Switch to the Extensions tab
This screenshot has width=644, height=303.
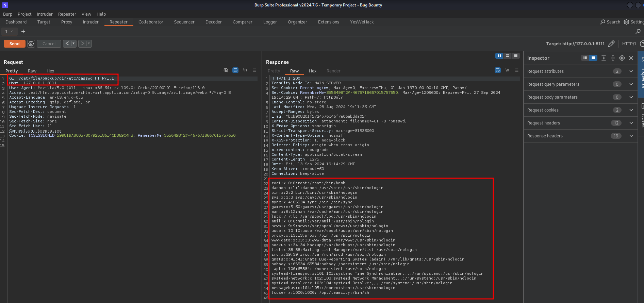click(x=329, y=22)
